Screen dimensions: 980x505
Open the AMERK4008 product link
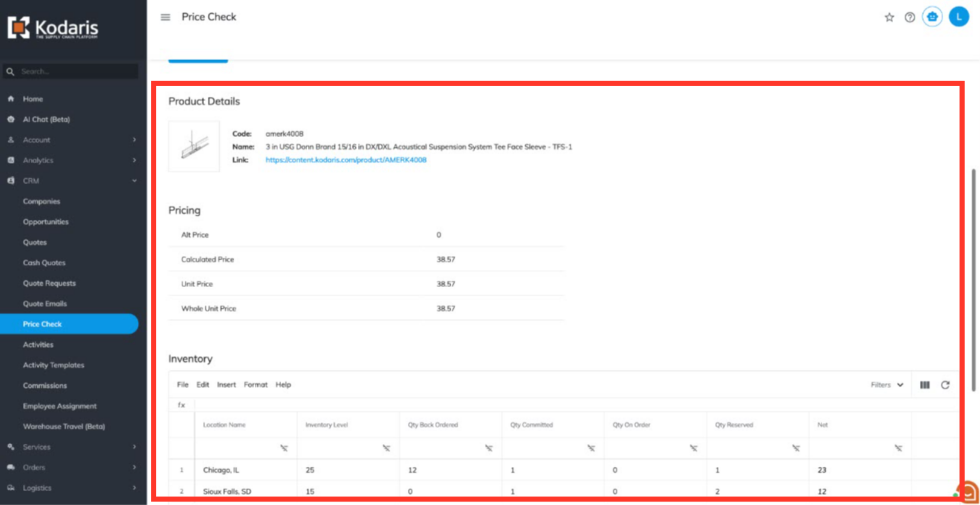346,160
